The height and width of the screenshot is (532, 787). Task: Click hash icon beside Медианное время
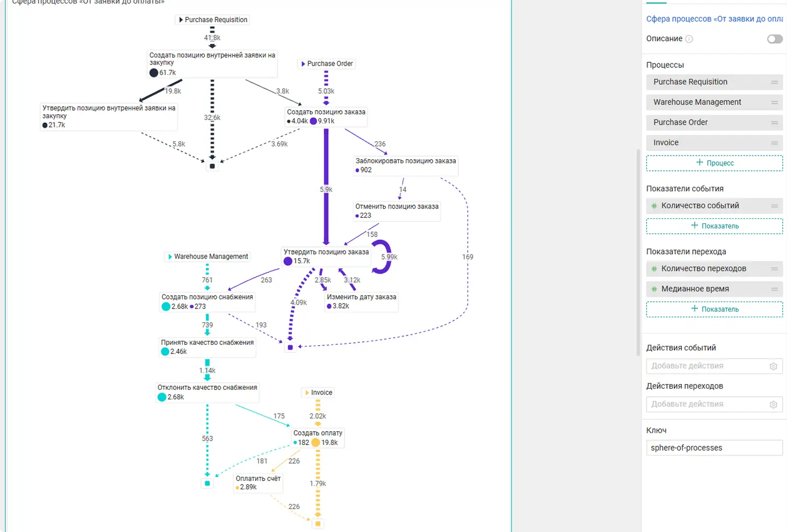(654, 289)
